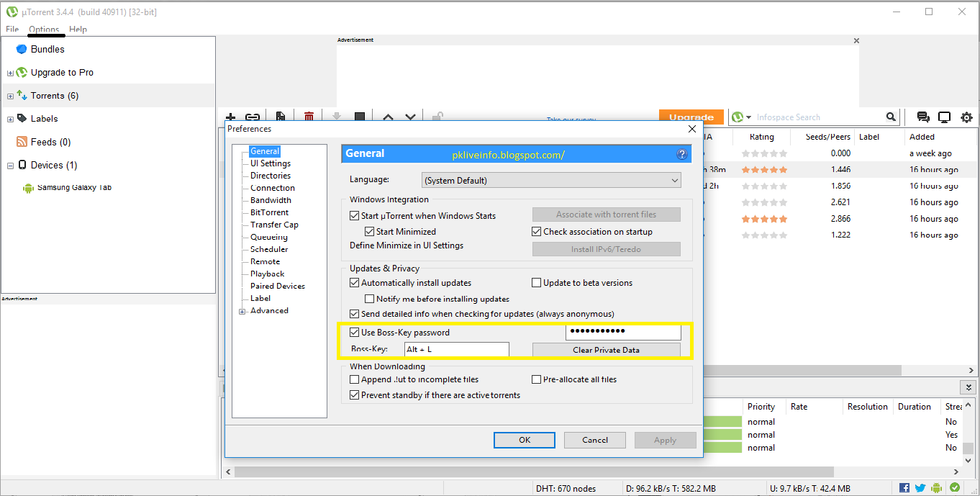Open the File menu

12,30
